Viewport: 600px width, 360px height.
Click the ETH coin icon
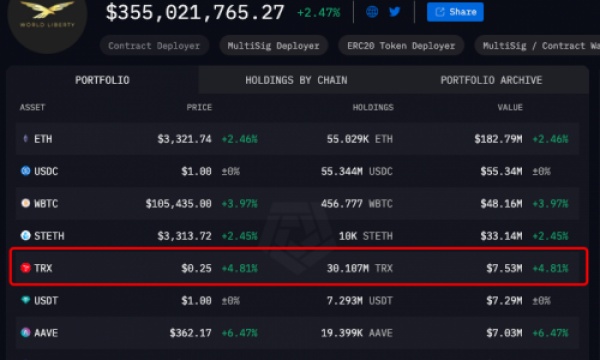(26, 138)
